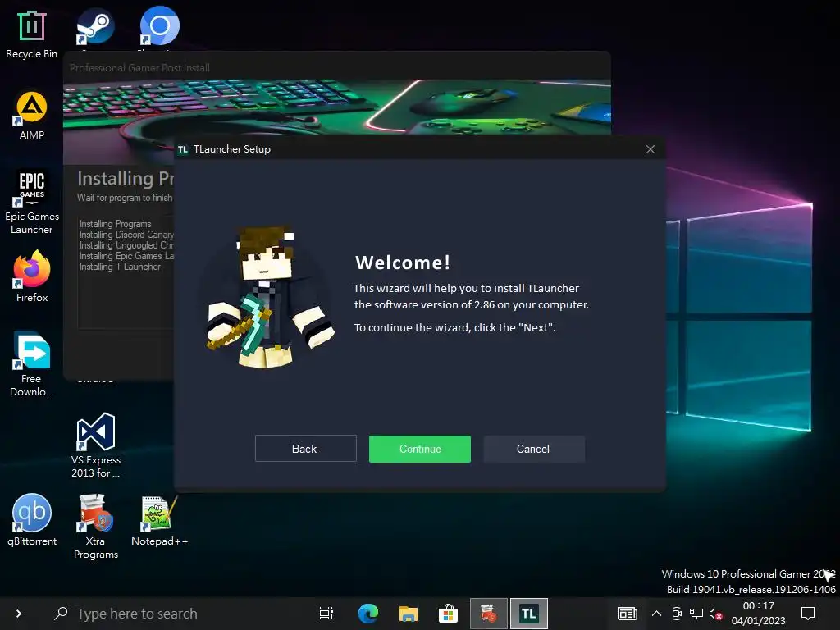Click the TLauncher taskbar button

(529, 614)
